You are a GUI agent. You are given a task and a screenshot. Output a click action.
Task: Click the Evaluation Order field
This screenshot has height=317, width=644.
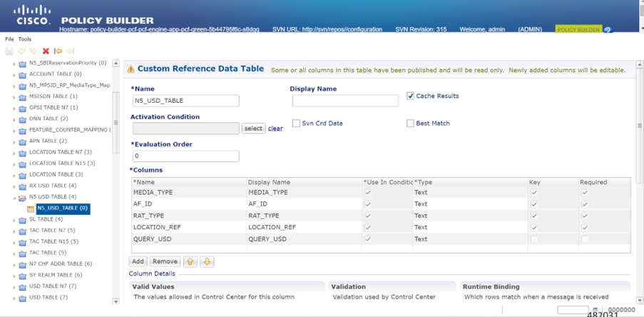(186, 156)
